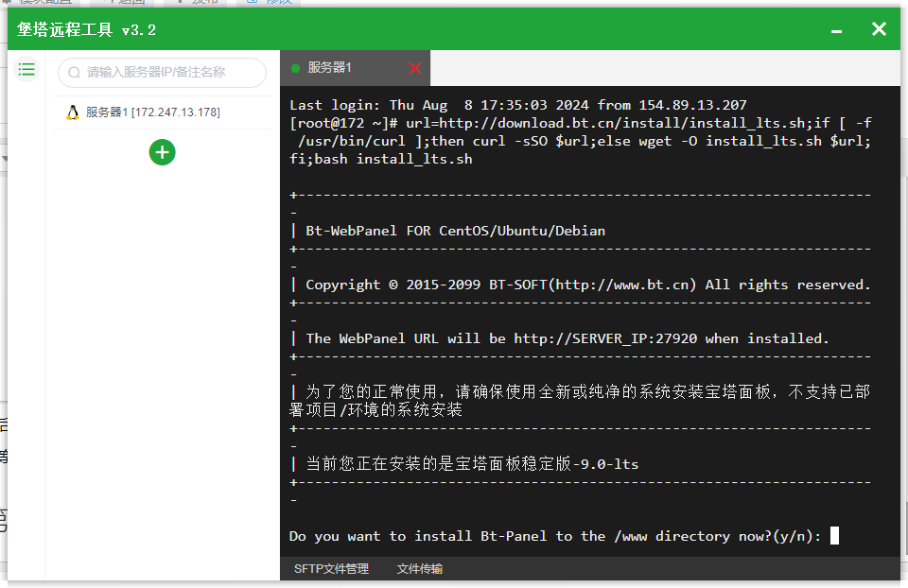This screenshot has height=588, width=908.
Task: Minimize the 堡塔远程工具 window
Action: (836, 31)
